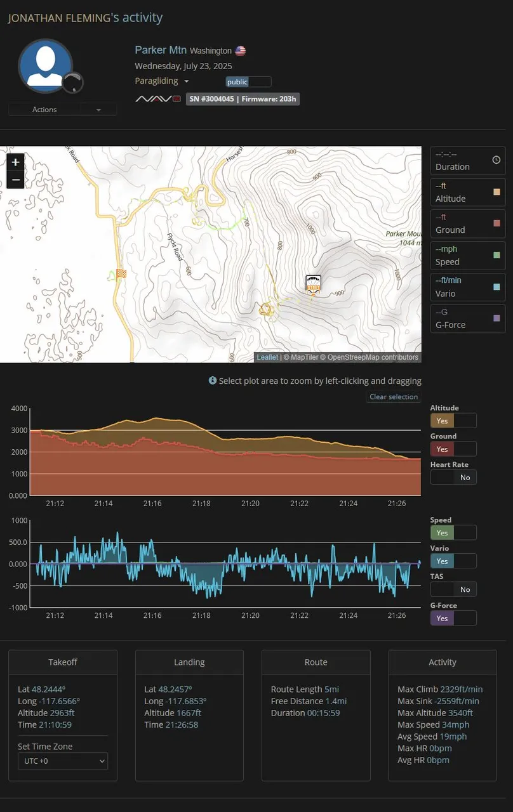Click the US flag icon beside Washington

[x=241, y=51]
